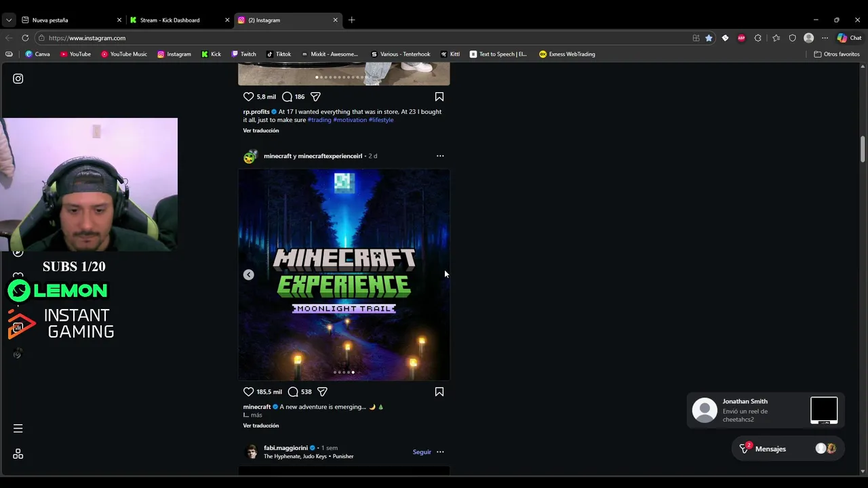Open browser Settings and more menu
868x488 pixels.
pos(825,38)
